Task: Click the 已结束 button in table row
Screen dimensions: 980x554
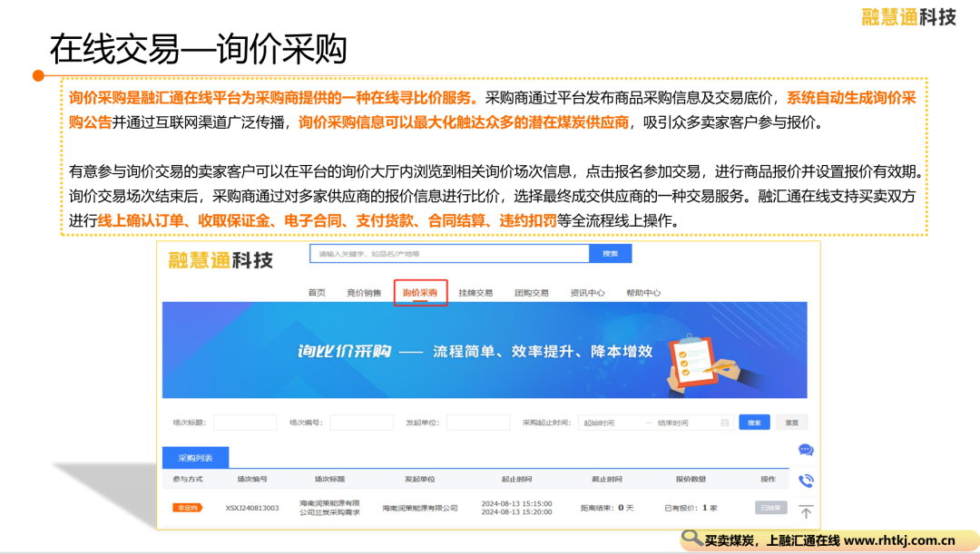Action: (x=770, y=508)
